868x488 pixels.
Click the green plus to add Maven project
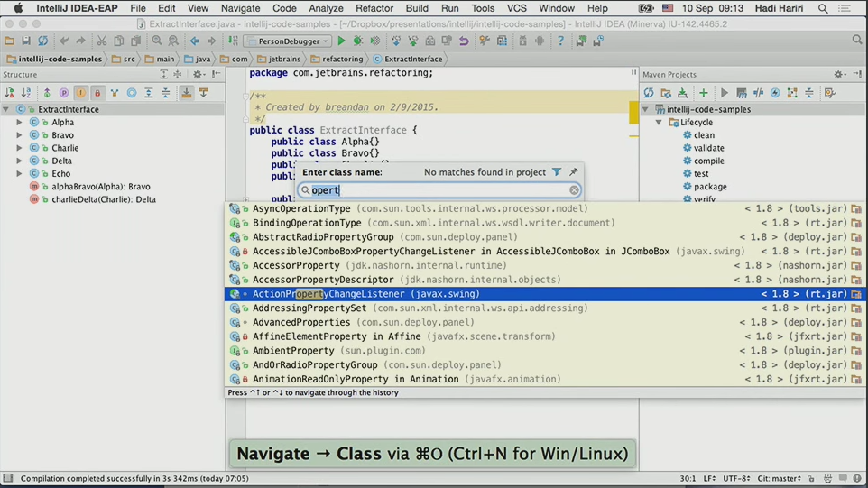[x=703, y=93]
